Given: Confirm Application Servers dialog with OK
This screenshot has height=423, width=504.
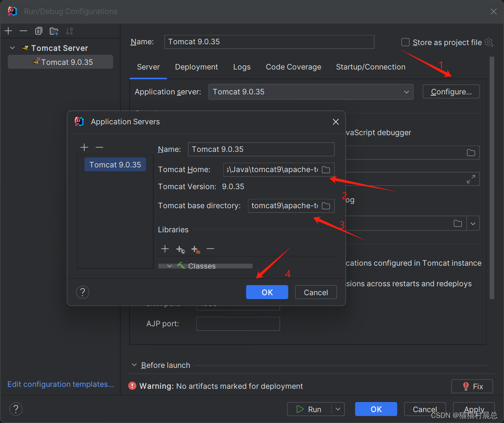Looking at the screenshot, I should point(267,292).
